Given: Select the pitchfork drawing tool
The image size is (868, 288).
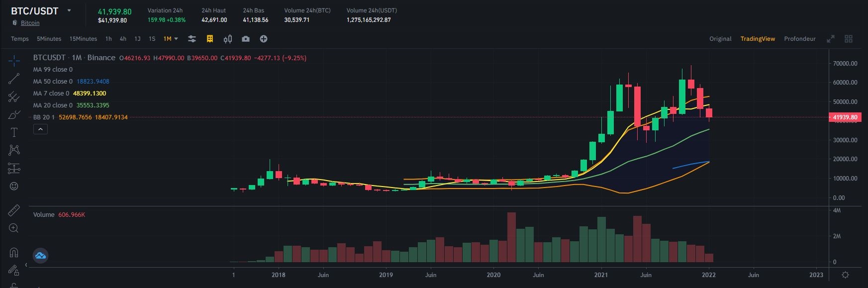Looking at the screenshot, I should coord(14,96).
